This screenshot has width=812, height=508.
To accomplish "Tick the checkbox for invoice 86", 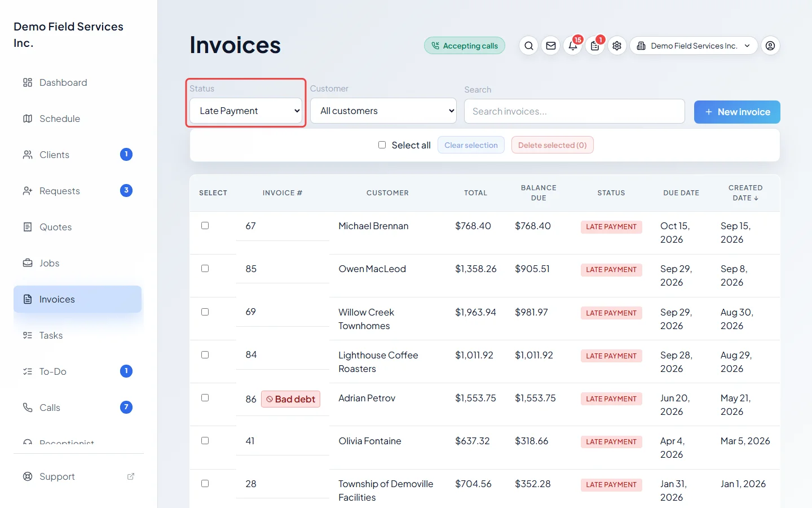I will pyautogui.click(x=205, y=398).
